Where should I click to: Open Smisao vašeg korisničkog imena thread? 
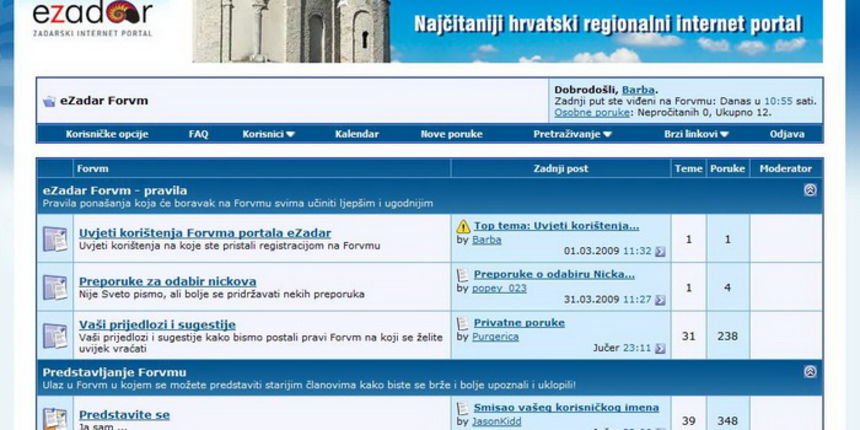click(566, 408)
